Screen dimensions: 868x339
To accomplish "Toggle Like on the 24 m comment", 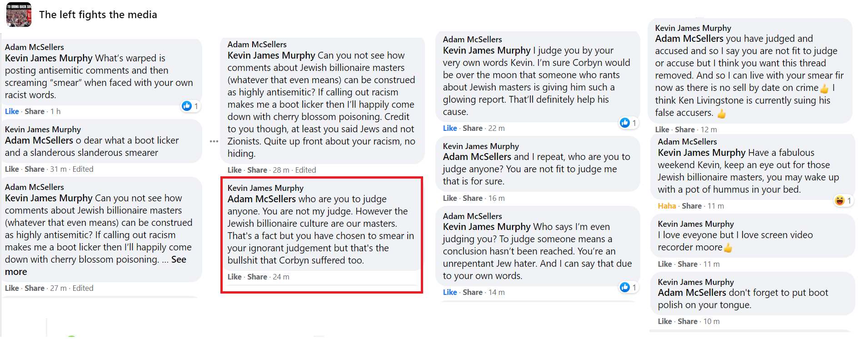I will [234, 277].
